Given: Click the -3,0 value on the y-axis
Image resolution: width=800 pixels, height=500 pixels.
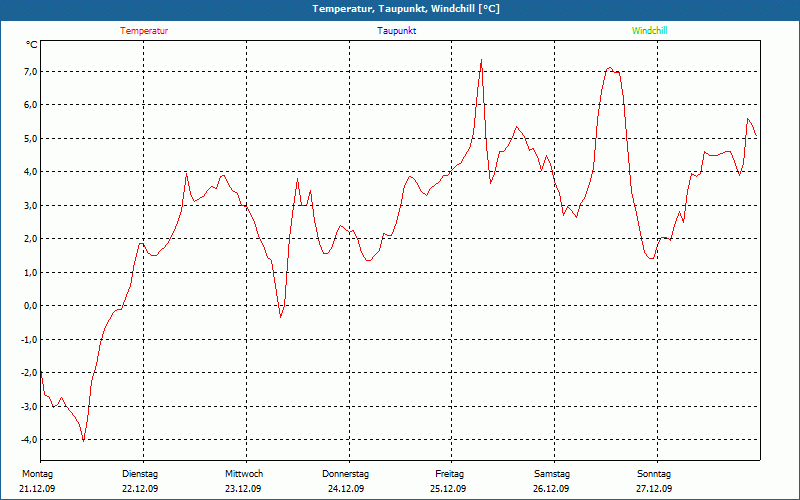Looking at the screenshot, I should [x=29, y=406].
